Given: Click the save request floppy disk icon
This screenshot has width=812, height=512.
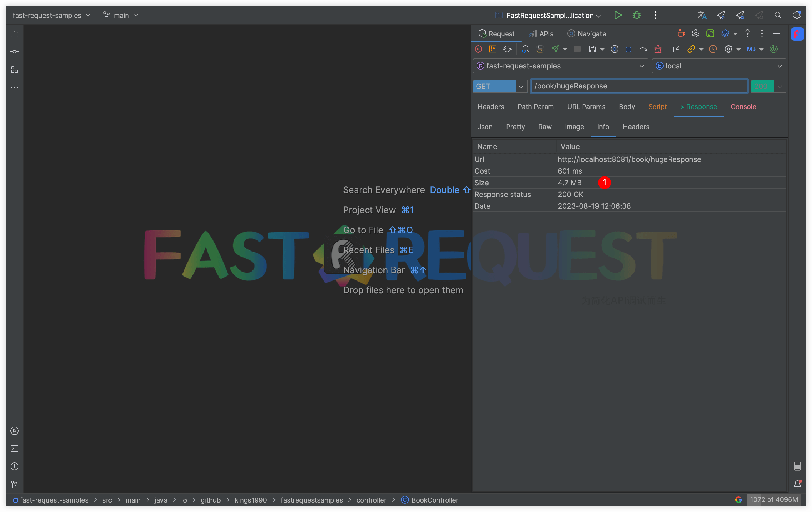Looking at the screenshot, I should [x=592, y=49].
